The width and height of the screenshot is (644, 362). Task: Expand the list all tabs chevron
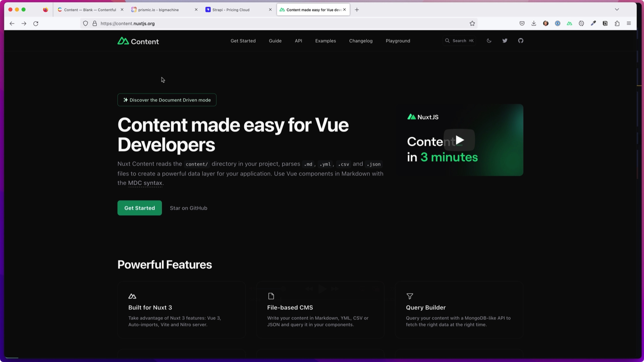(617, 10)
